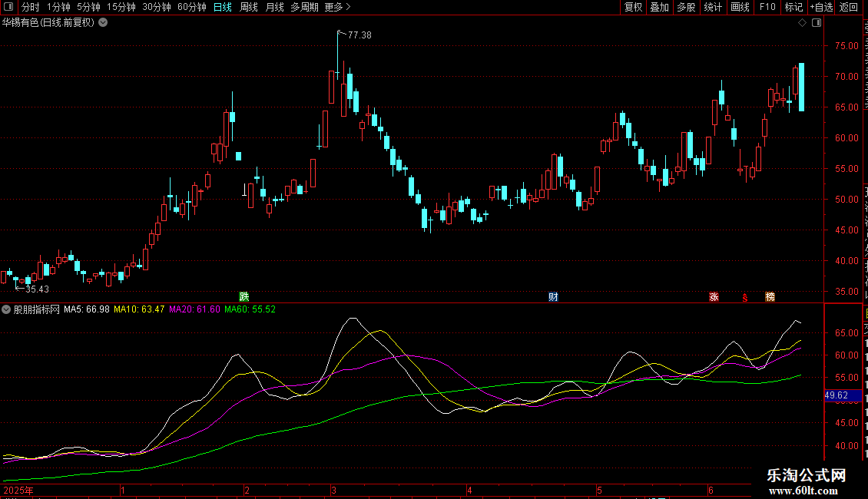Open the 多周期 multi-period view
868x499 pixels.
(304, 7)
